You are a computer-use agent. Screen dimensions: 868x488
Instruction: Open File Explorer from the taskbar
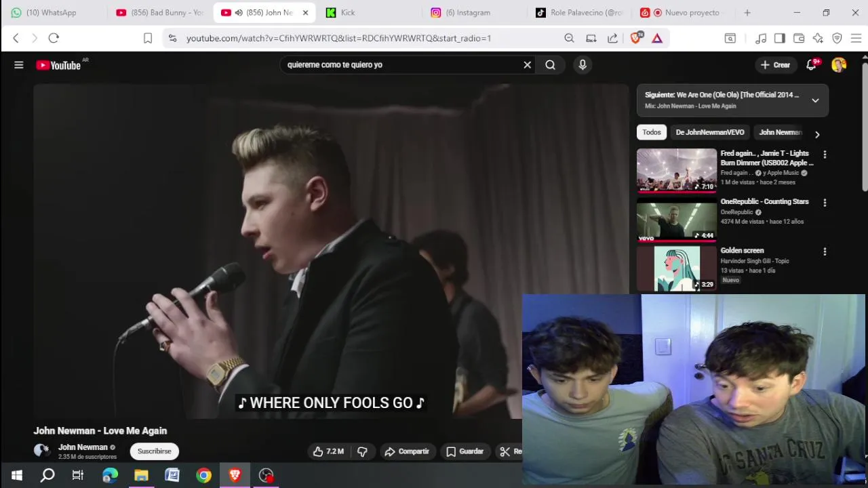(141, 475)
